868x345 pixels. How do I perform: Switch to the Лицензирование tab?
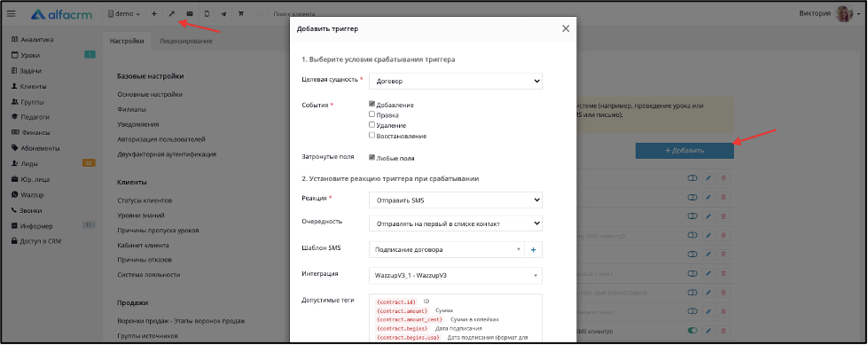(185, 41)
